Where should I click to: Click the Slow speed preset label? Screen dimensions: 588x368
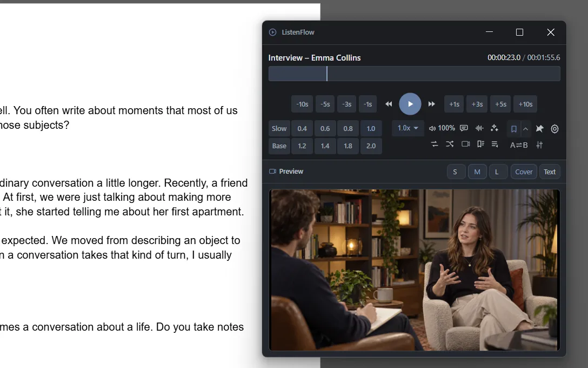(279, 128)
